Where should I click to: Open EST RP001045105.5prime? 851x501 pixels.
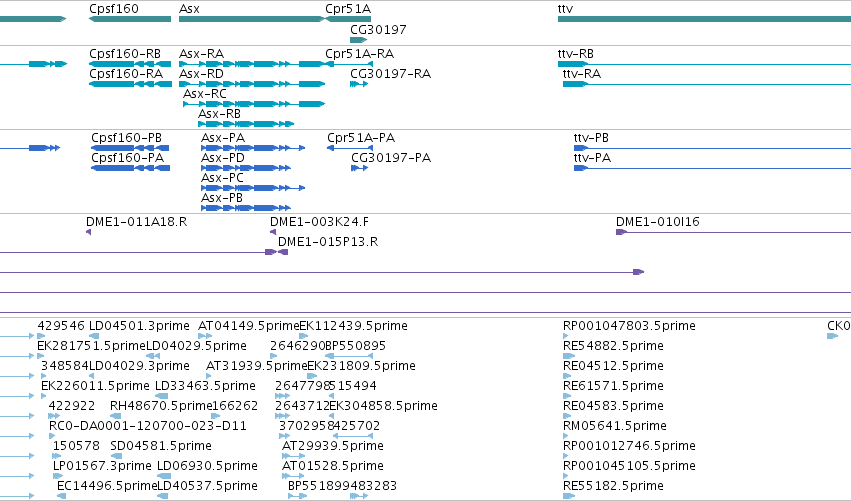(x=629, y=467)
